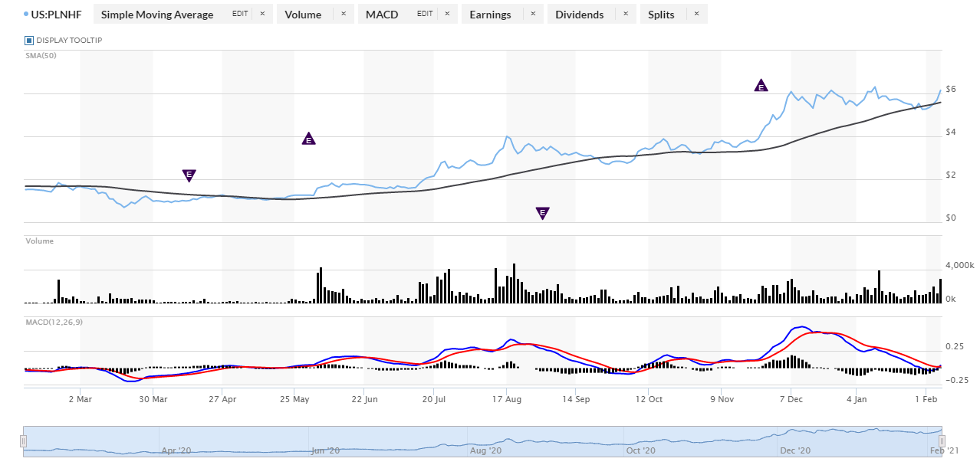Image resolution: width=980 pixels, height=465 pixels.
Task: Click the earnings marker near early December
Action: (x=761, y=86)
